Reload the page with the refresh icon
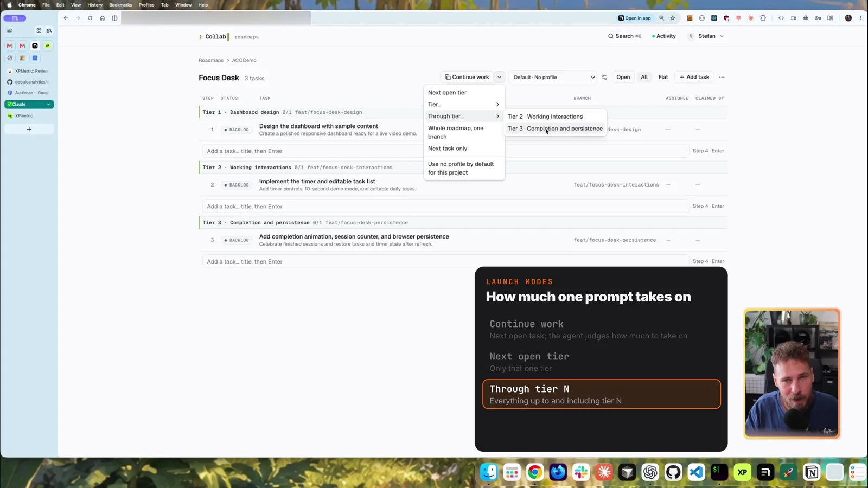Screen dimensions: 868x488 [90, 18]
